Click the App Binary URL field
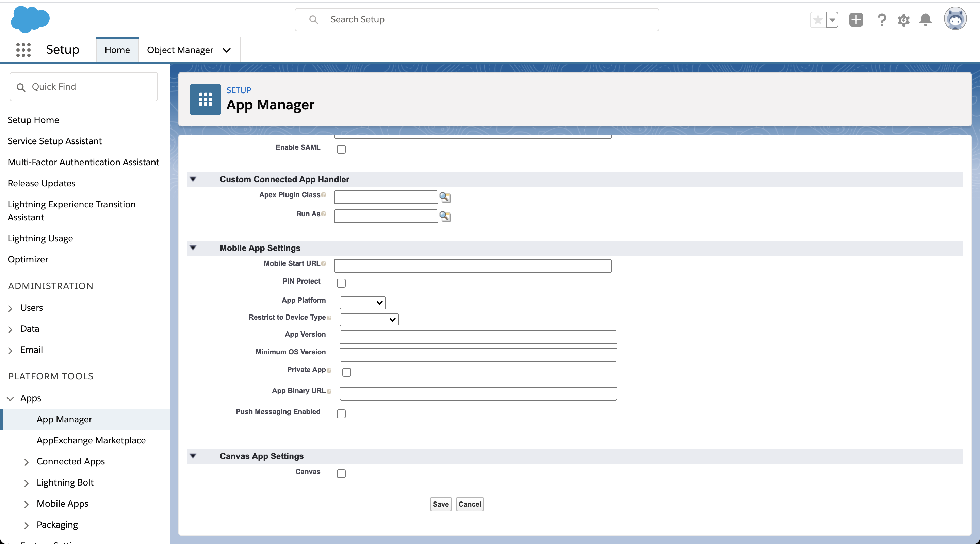Viewport: 980px width, 544px height. tap(478, 393)
